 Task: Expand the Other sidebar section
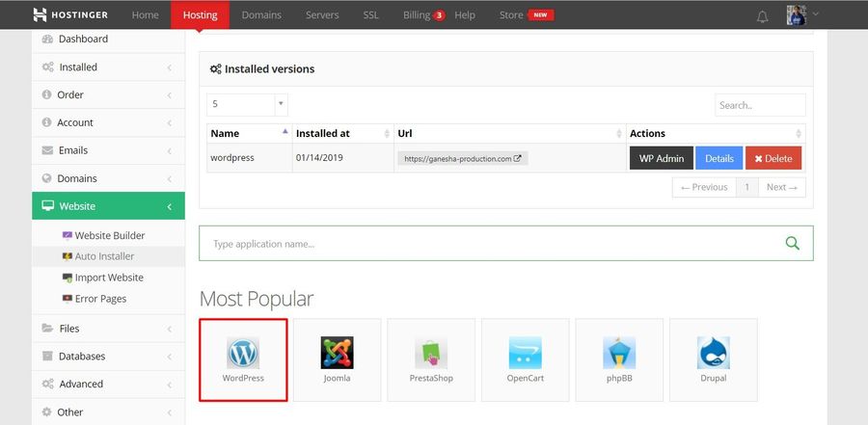click(x=108, y=412)
